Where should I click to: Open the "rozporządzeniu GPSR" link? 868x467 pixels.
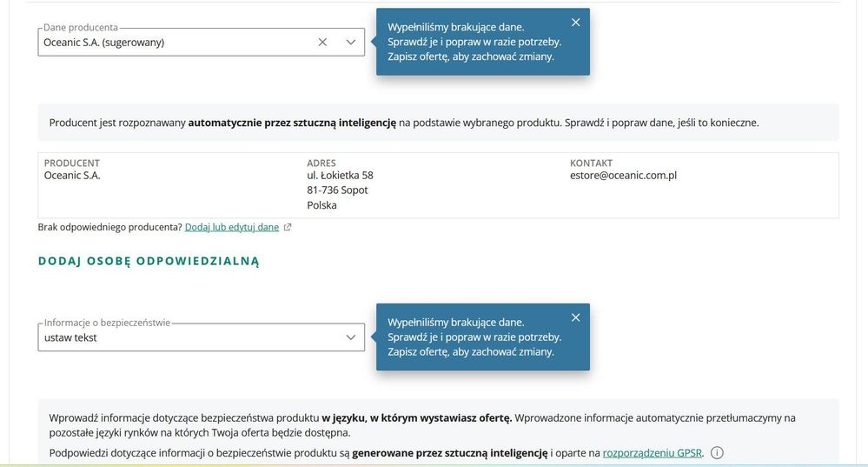pyautogui.click(x=653, y=453)
